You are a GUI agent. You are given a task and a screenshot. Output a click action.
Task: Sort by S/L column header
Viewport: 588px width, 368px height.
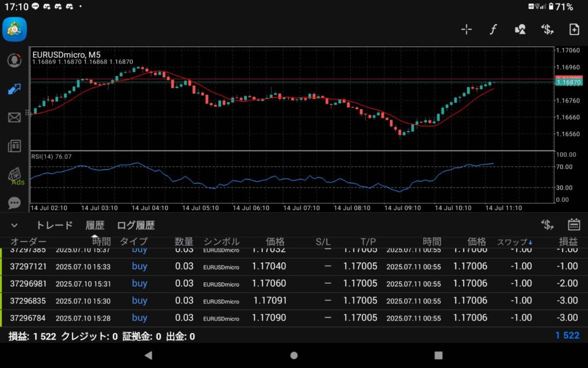323,242
